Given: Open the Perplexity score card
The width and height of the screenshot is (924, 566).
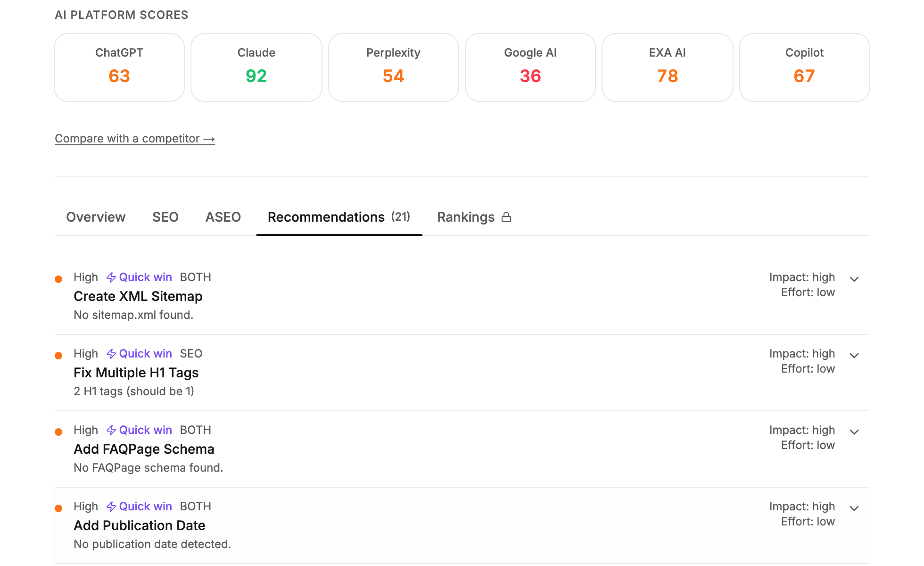Looking at the screenshot, I should (394, 67).
